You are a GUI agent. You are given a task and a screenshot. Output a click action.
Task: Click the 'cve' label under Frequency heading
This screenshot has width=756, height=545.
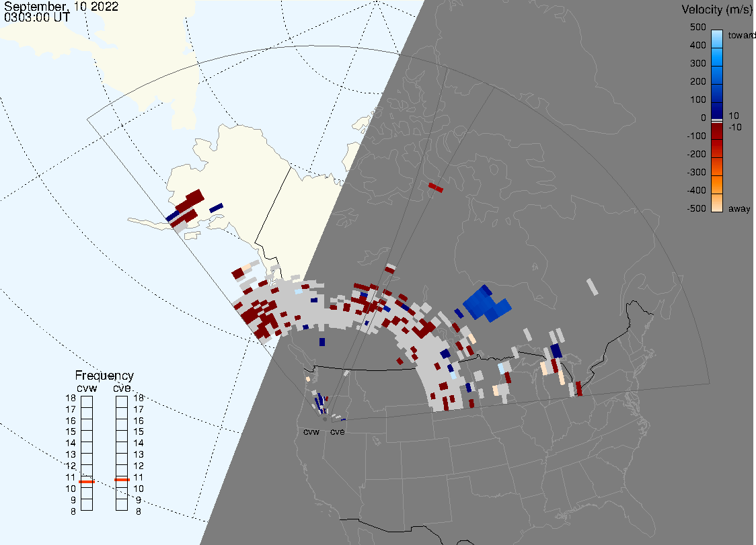pyautogui.click(x=122, y=388)
